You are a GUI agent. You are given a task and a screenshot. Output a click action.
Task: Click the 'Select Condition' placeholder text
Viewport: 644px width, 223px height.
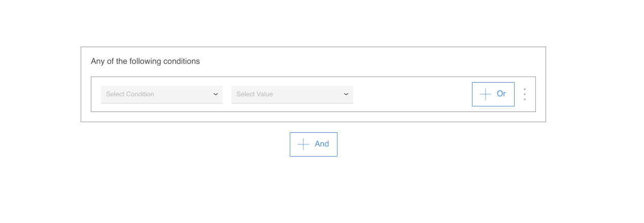pyautogui.click(x=130, y=94)
